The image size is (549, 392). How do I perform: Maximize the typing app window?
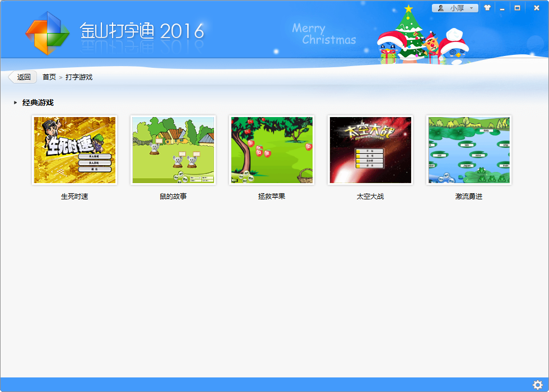517,8
